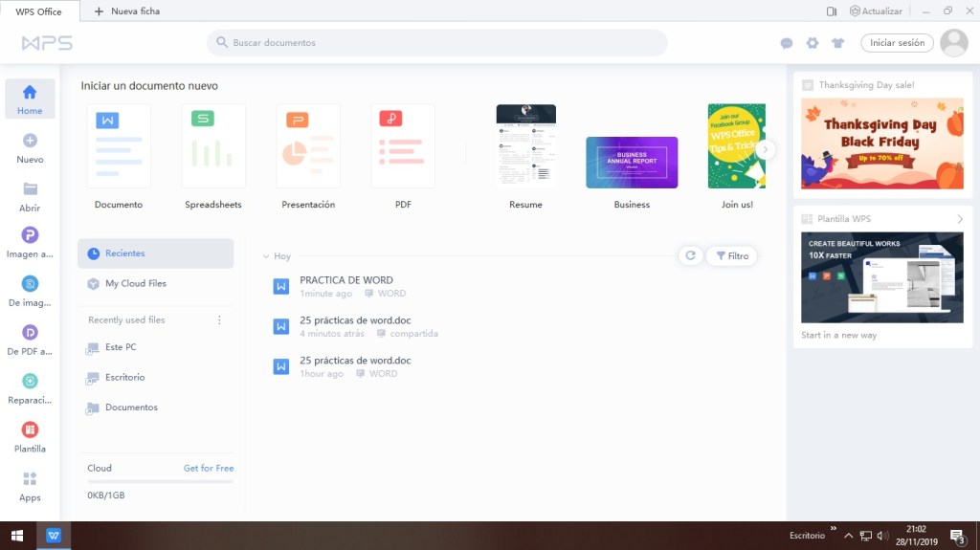Click the Get for Free link

pos(209,468)
